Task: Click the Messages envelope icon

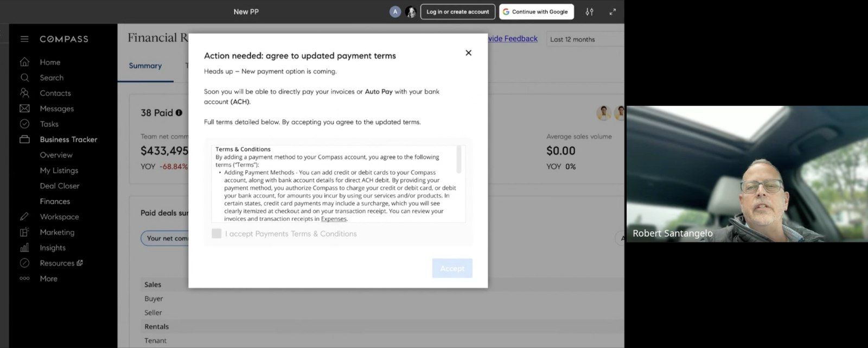Action: (x=24, y=109)
